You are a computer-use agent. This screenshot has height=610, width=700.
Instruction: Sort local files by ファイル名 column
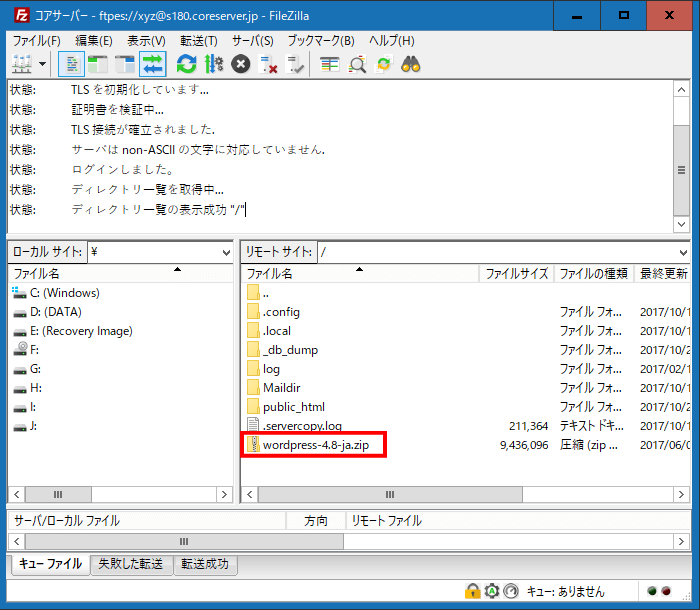[121, 273]
